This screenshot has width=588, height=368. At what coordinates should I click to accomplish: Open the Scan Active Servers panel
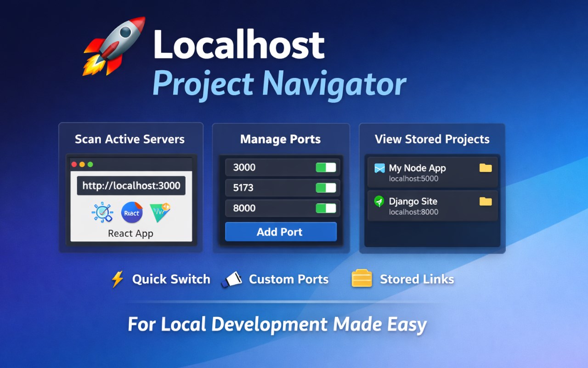130,139
